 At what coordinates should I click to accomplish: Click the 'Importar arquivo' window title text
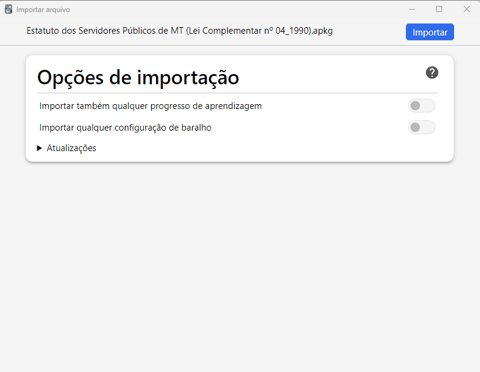click(x=43, y=10)
